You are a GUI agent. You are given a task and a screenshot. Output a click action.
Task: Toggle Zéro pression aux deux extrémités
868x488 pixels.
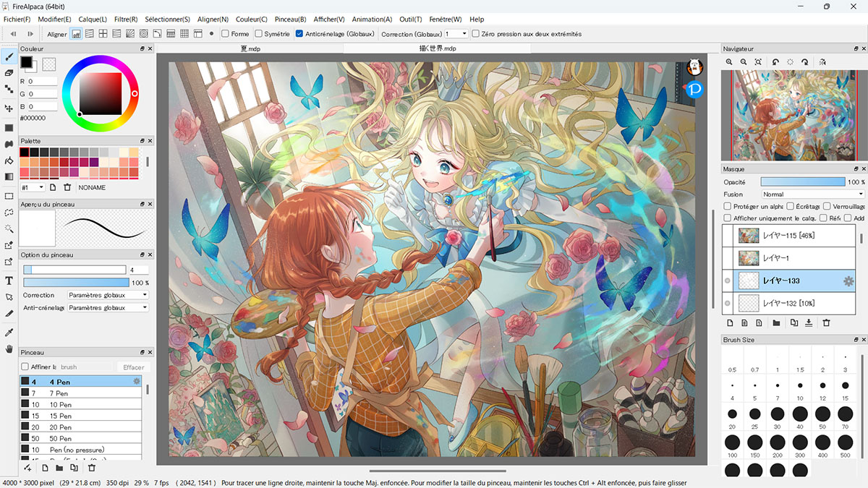(476, 33)
